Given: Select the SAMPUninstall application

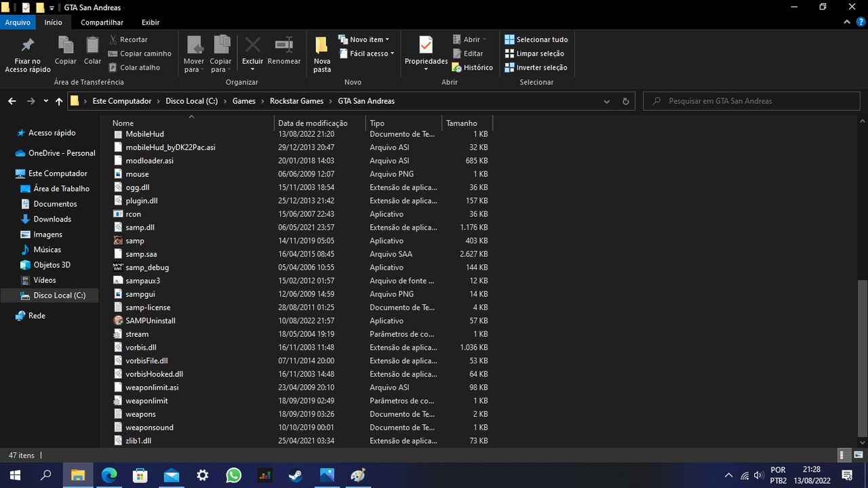Looking at the screenshot, I should pos(150,321).
